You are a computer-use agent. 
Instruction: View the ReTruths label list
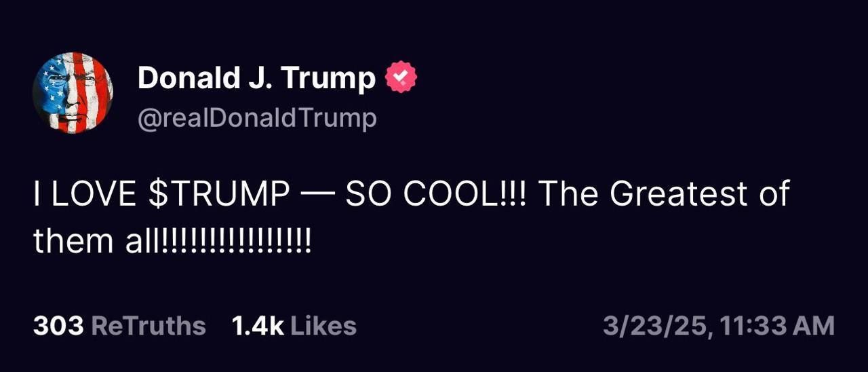[148, 326]
